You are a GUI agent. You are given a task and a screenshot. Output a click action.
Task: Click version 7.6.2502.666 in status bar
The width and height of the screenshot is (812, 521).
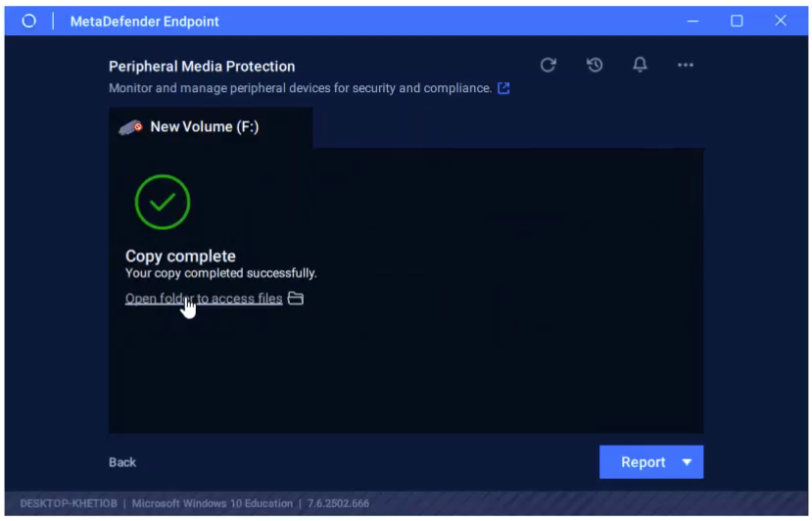pos(338,503)
